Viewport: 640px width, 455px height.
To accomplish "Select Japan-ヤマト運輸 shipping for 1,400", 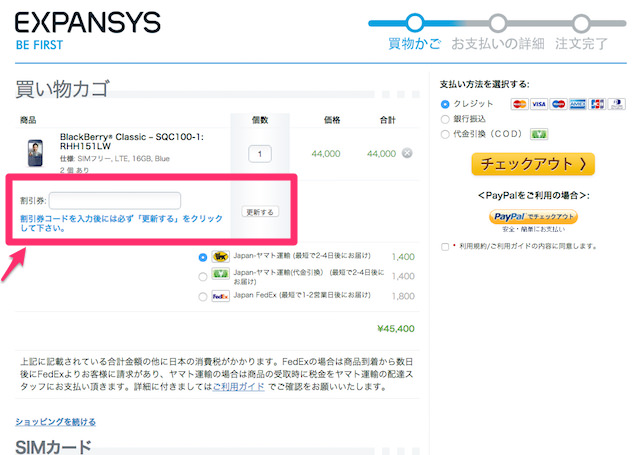I will (x=202, y=257).
